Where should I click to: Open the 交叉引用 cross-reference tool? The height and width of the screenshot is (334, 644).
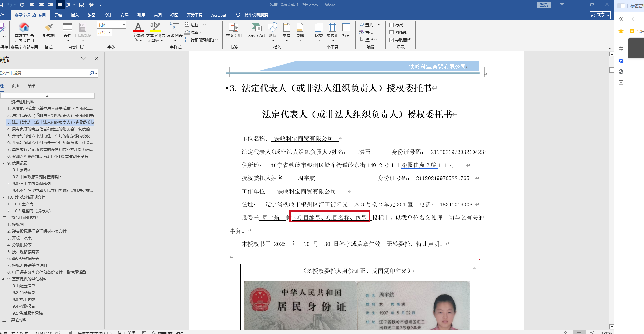pos(234,31)
